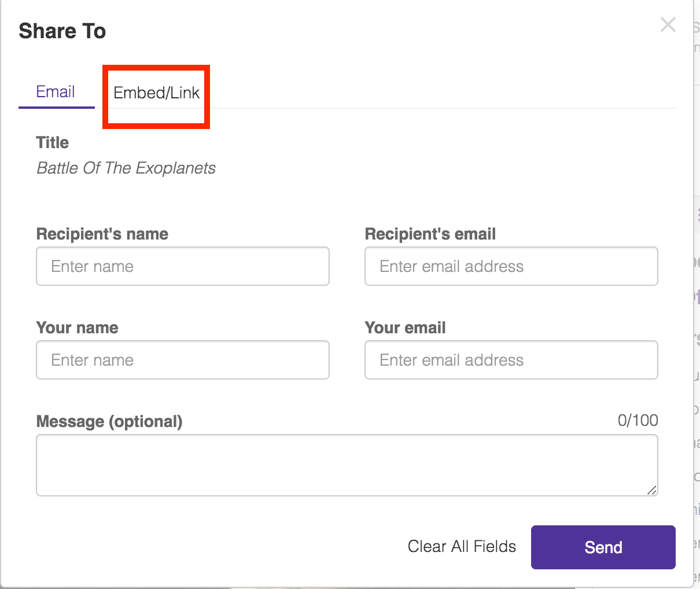The image size is (700, 589).
Task: Click the Your email label
Action: tap(405, 328)
